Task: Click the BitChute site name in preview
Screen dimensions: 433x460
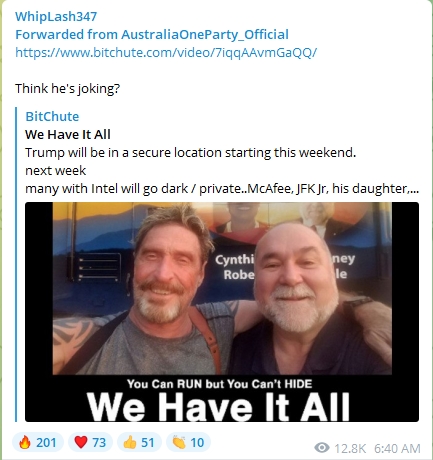Action: click(52, 116)
